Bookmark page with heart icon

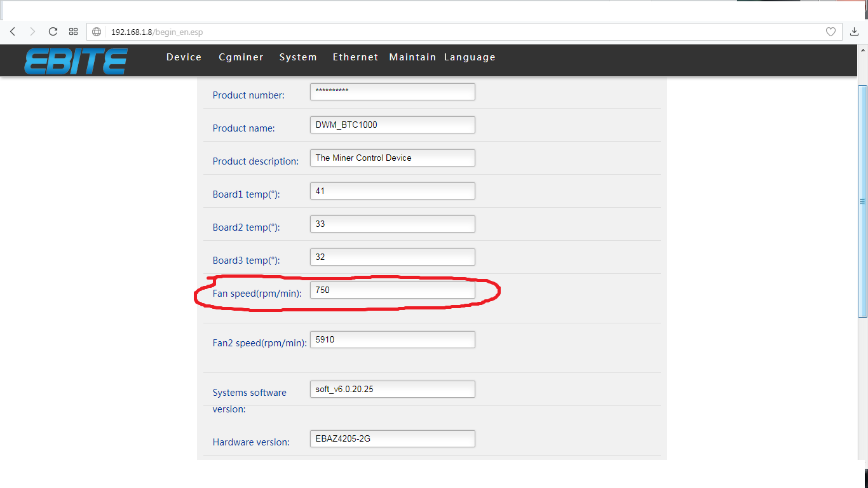(x=831, y=32)
